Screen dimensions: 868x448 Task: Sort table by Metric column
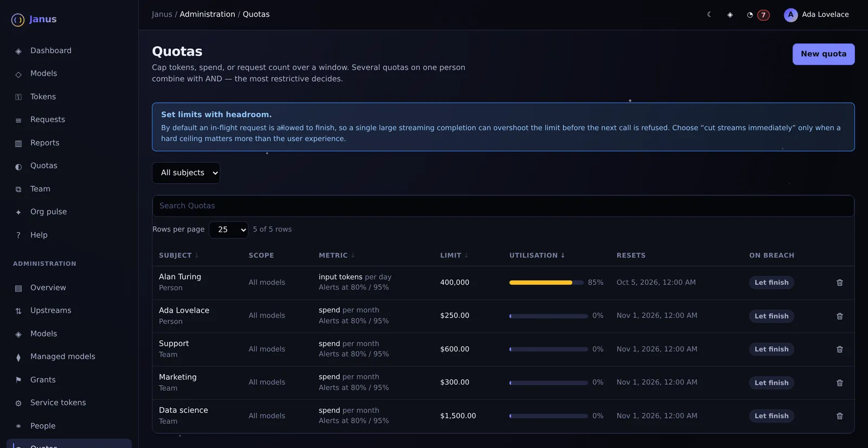click(336, 255)
